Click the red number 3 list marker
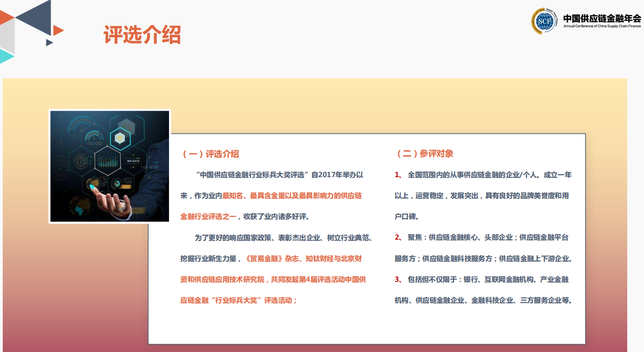This screenshot has width=644, height=352. click(397, 280)
